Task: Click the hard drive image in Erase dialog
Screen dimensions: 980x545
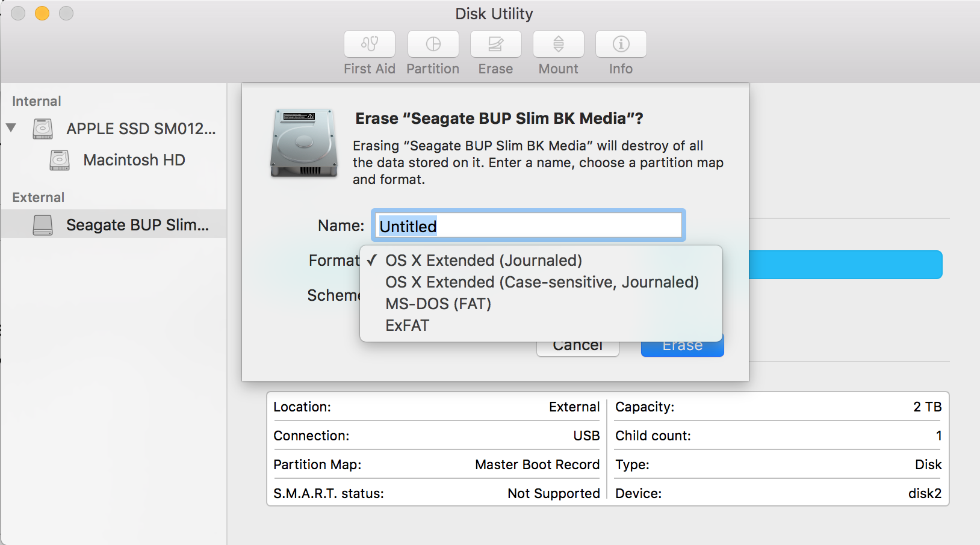Action: (x=304, y=143)
